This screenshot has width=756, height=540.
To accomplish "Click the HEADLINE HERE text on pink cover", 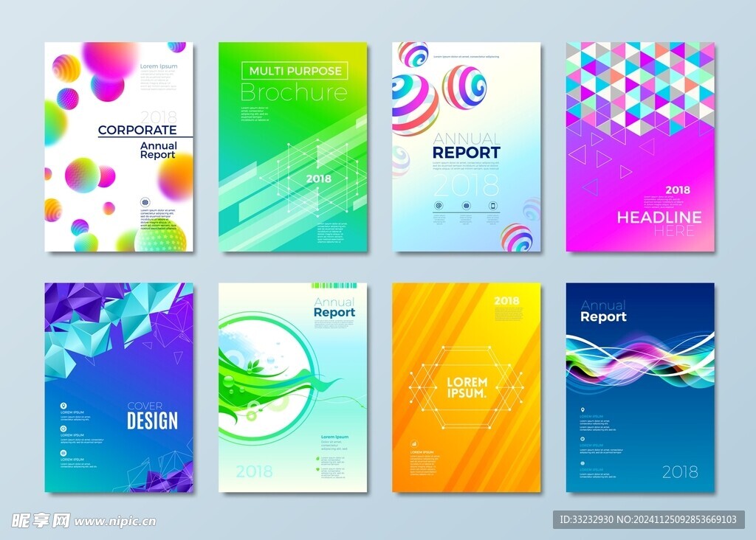I will (x=659, y=223).
